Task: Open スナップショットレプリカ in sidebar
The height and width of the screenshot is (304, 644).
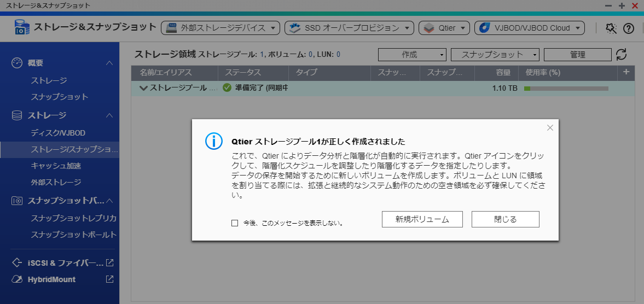Action: [73, 218]
